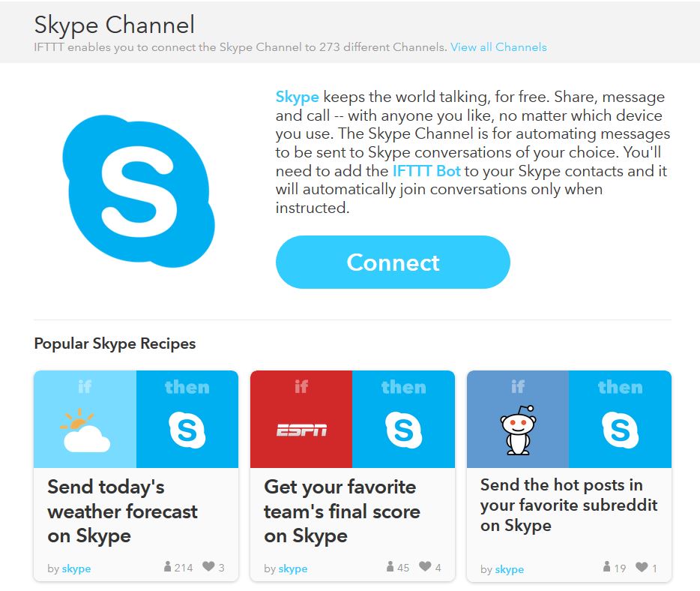Click the 'if' label on weather recipe
The height and width of the screenshot is (591, 700).
click(85, 386)
